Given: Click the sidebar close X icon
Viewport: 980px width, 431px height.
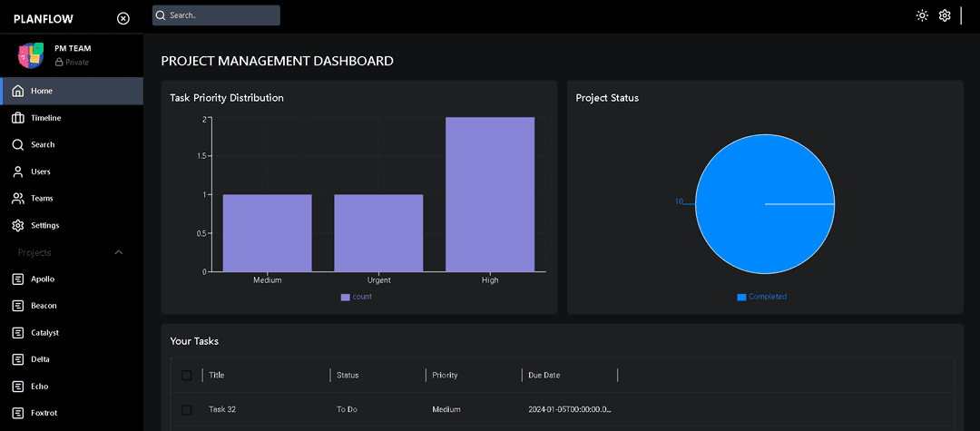Looking at the screenshot, I should point(123,18).
